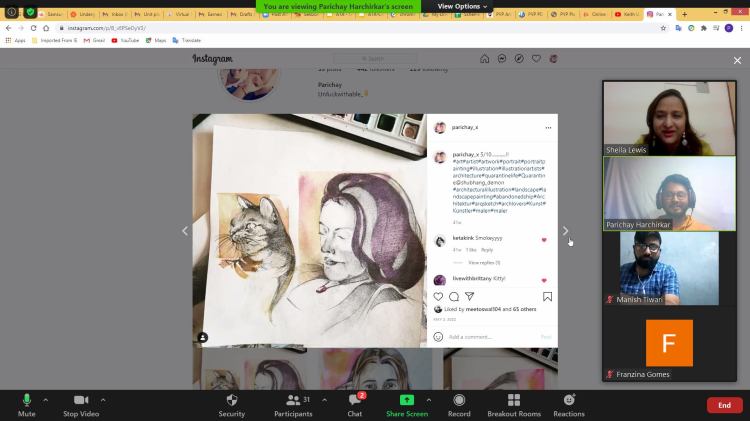Open Zoom Reactions menu
This screenshot has height=421, width=750.
pos(568,404)
